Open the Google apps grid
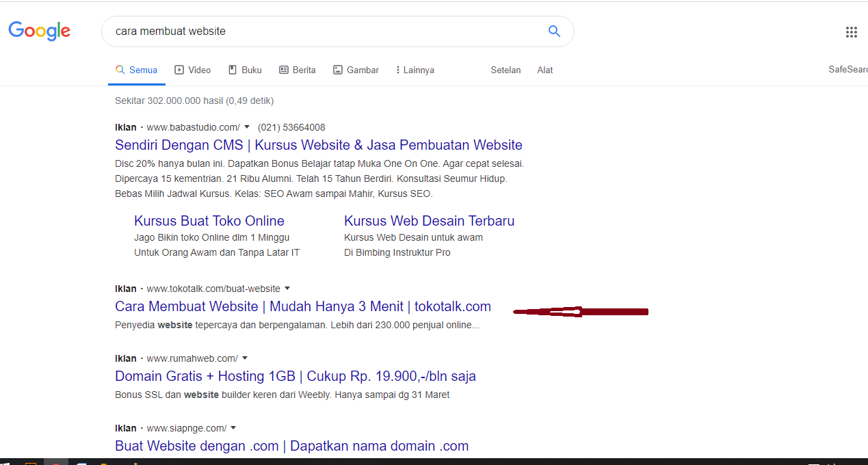This screenshot has height=465, width=868. coord(852,31)
